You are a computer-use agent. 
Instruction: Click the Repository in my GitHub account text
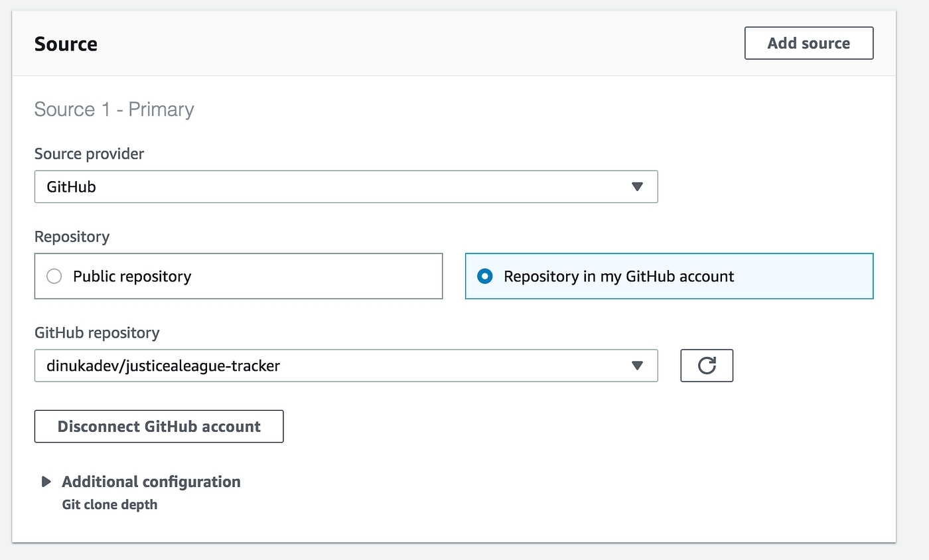(x=618, y=276)
